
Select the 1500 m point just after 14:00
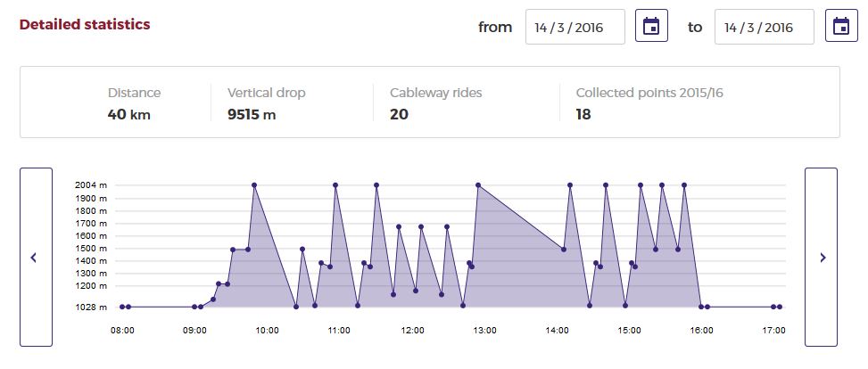564,250
